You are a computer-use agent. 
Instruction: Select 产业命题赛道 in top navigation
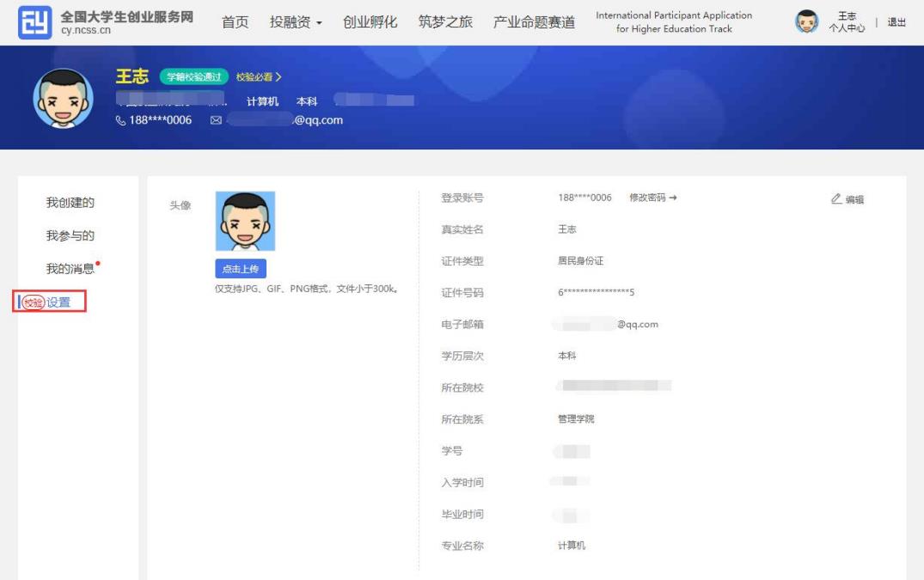[x=534, y=22]
